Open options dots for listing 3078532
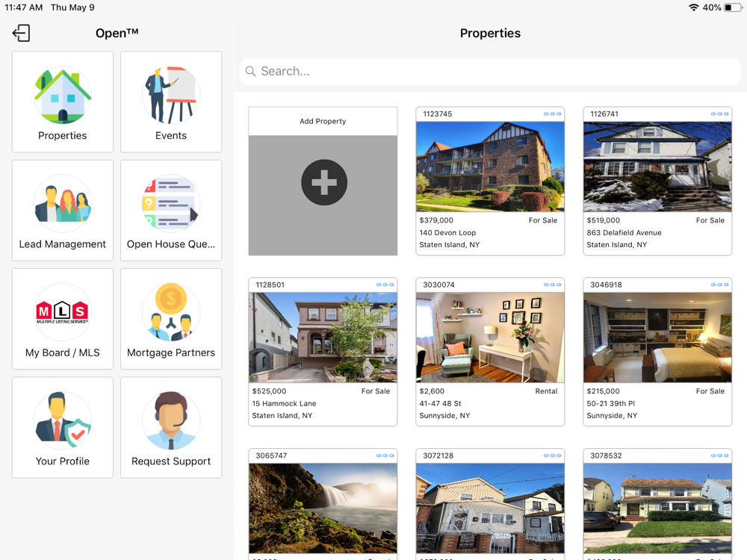Screen dimensions: 747x560 719,455
